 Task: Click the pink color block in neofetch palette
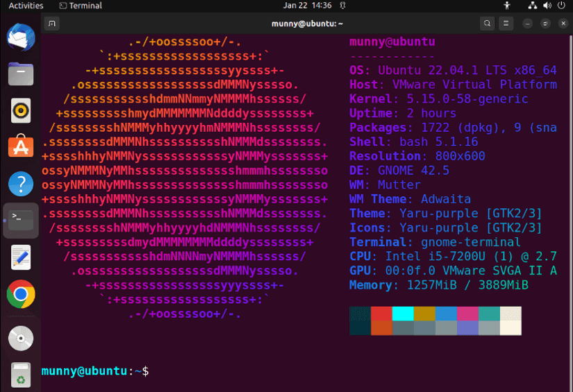point(467,314)
